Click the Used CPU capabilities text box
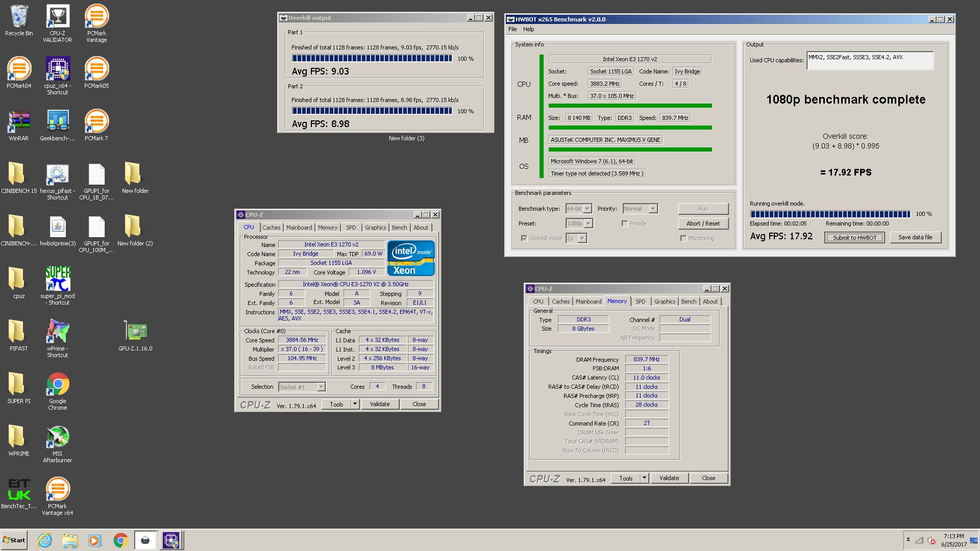The image size is (980, 551). [x=870, y=60]
